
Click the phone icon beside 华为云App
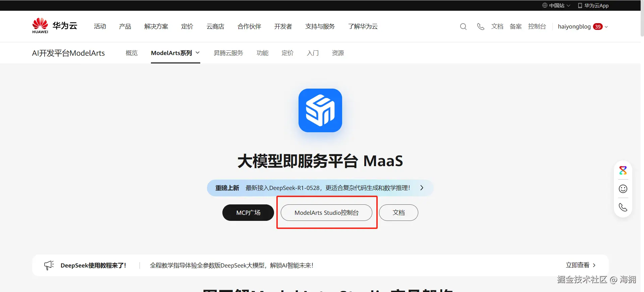pos(580,5)
